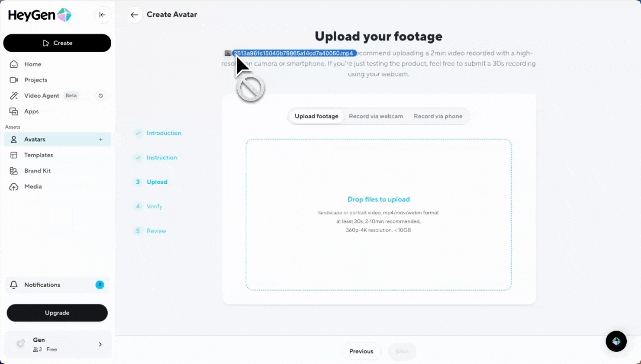Open the Media library

(33, 187)
